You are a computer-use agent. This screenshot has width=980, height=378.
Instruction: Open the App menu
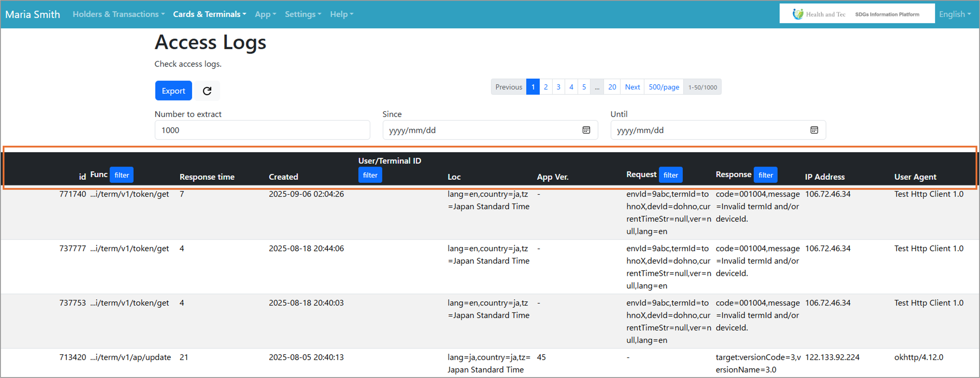(265, 14)
